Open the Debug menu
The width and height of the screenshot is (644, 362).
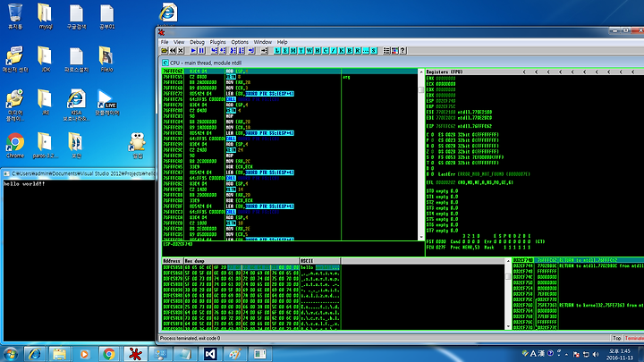click(197, 42)
